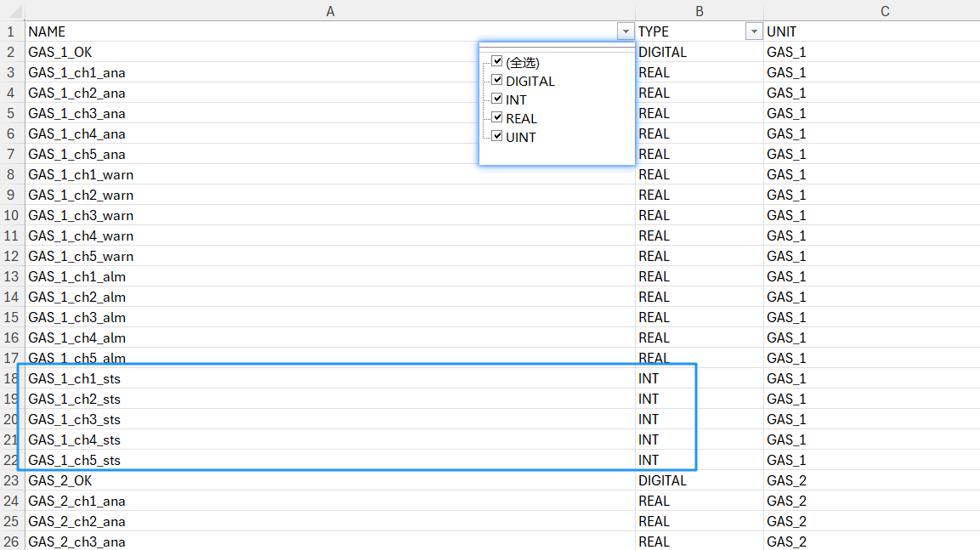980x550 pixels.
Task: Select the row 26 header
Action: point(12,541)
